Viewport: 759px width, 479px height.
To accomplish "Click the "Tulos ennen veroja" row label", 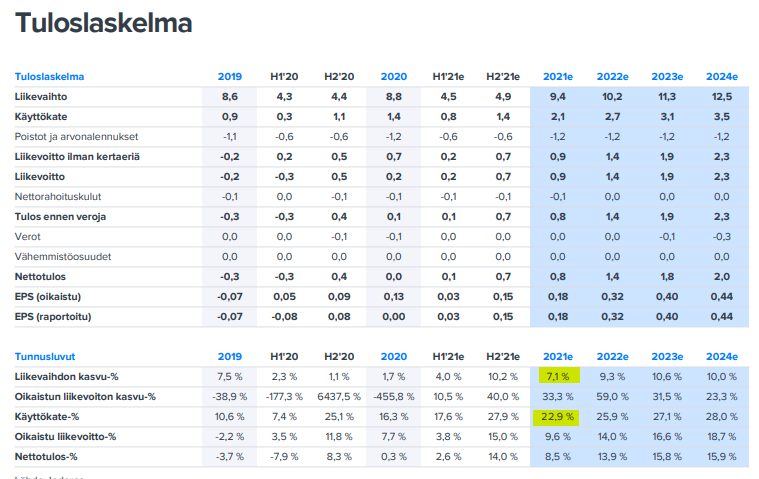I will pyautogui.click(x=62, y=216).
